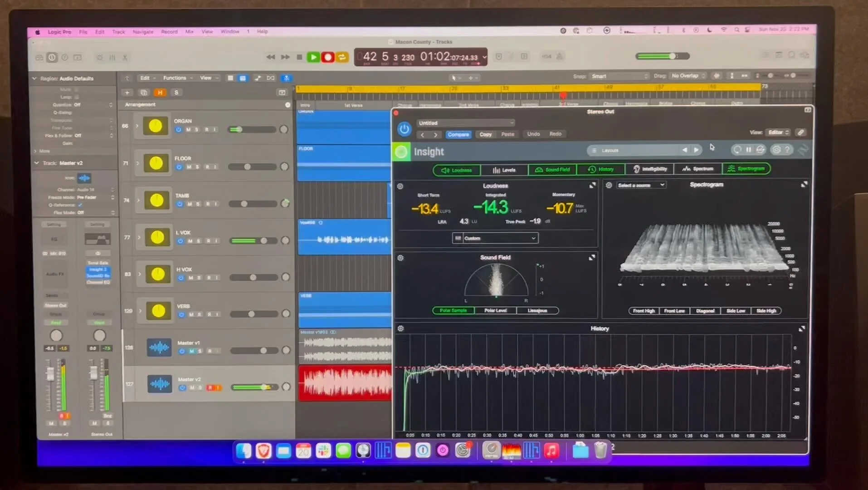This screenshot has width=868, height=490.
Task: Toggle the Insight plugin power button
Action: point(404,129)
